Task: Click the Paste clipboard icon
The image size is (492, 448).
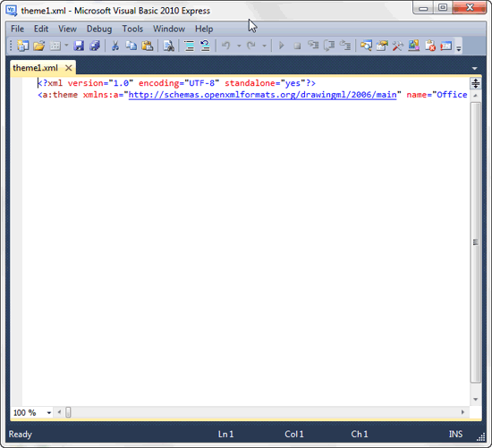Action: (147, 46)
